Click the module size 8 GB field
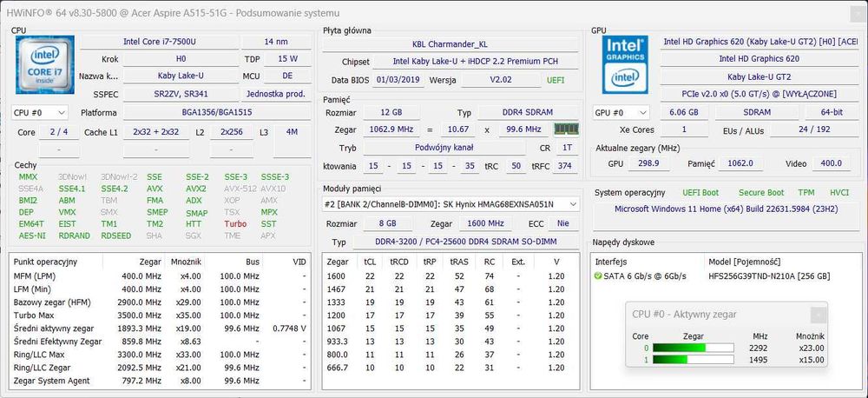This screenshot has height=398, width=868. coord(387,223)
